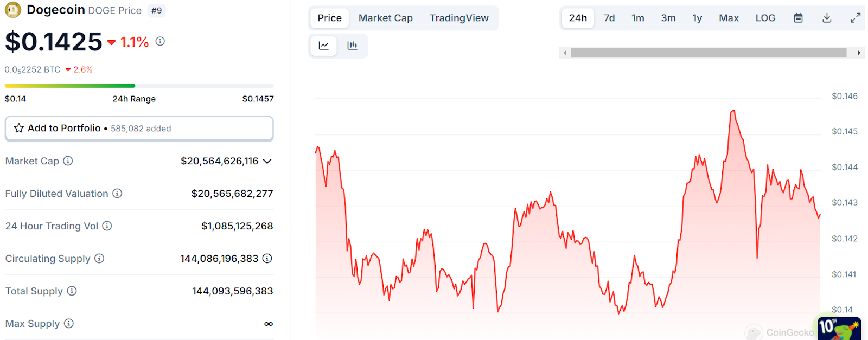Click the $0.143 y-axis label
Image resolution: width=868 pixels, height=340 pixels.
point(845,202)
